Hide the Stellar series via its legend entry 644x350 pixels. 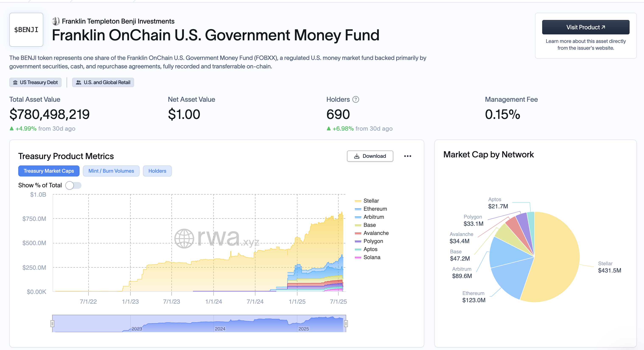[371, 200]
